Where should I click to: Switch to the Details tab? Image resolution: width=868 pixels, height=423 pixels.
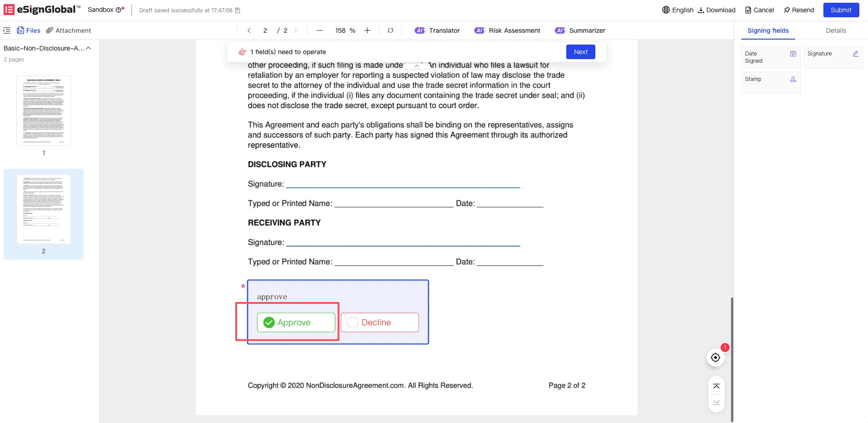[836, 30]
